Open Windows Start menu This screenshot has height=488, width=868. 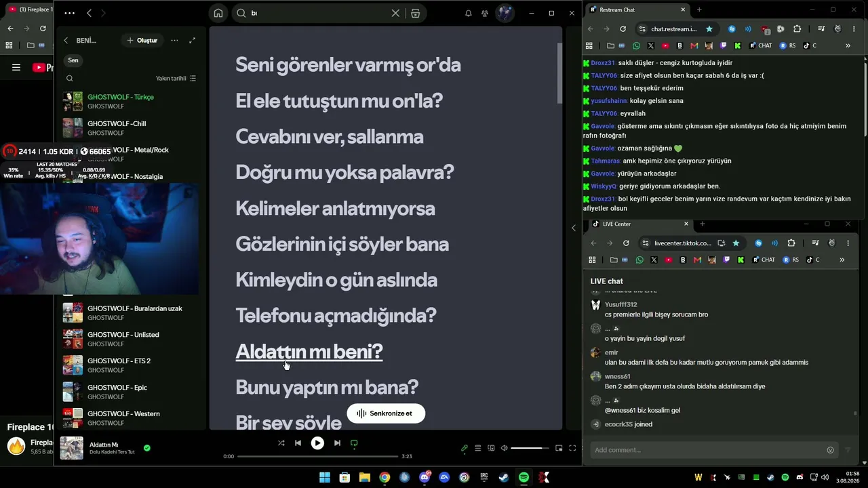coord(325,477)
